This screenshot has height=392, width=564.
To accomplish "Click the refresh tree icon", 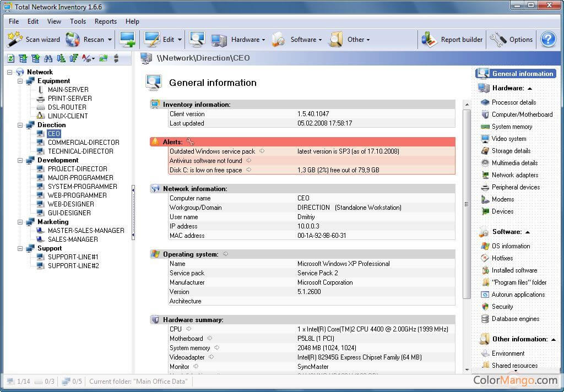I will tap(11, 58).
